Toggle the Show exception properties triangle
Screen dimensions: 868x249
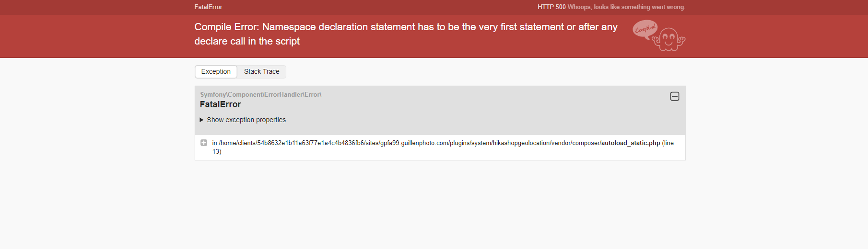coord(202,120)
